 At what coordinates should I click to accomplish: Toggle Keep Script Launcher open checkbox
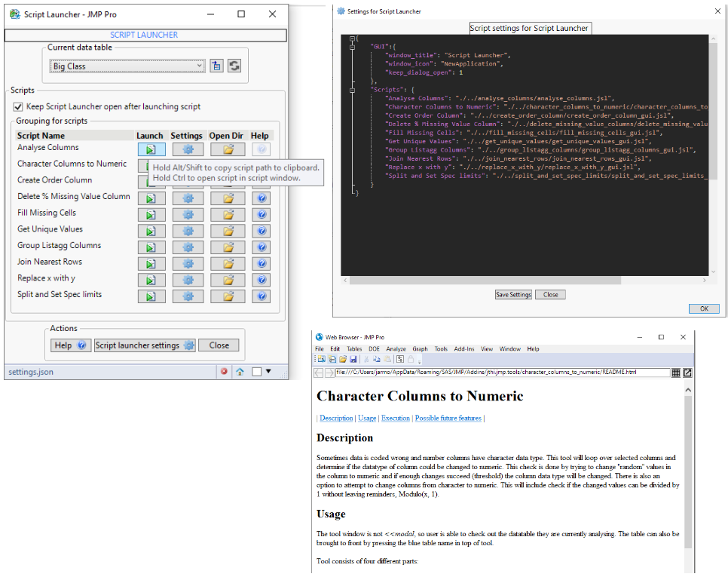point(19,107)
